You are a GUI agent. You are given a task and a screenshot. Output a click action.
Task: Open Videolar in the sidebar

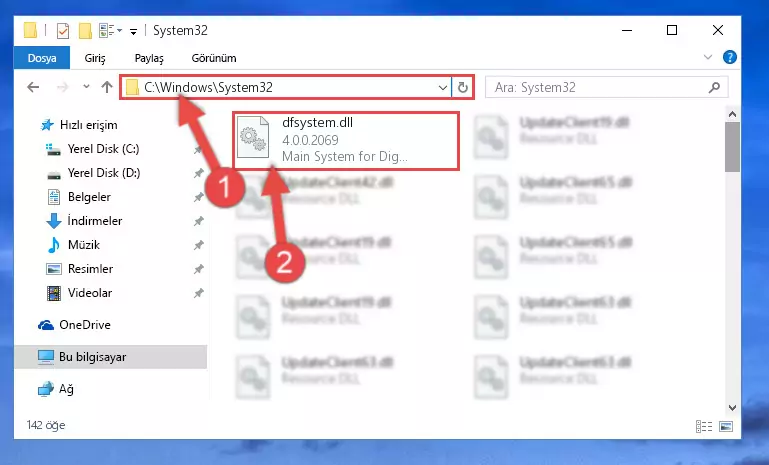point(90,293)
